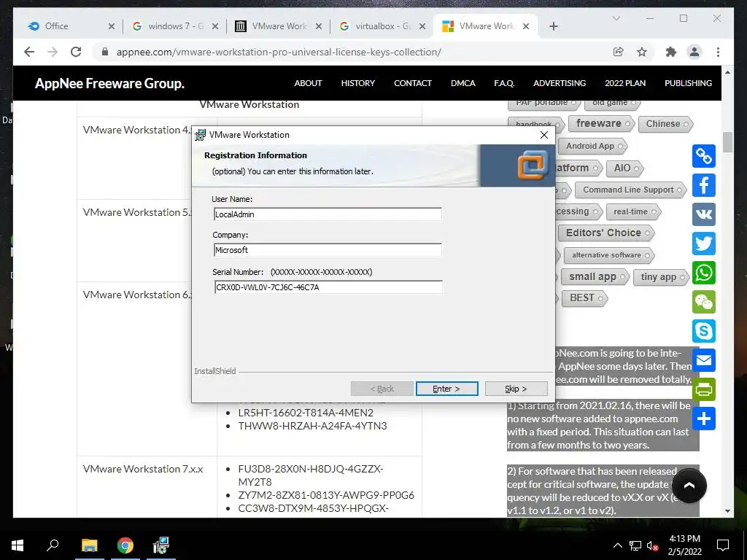Click the Android App tag
This screenshot has width=747, height=560.
592,146
